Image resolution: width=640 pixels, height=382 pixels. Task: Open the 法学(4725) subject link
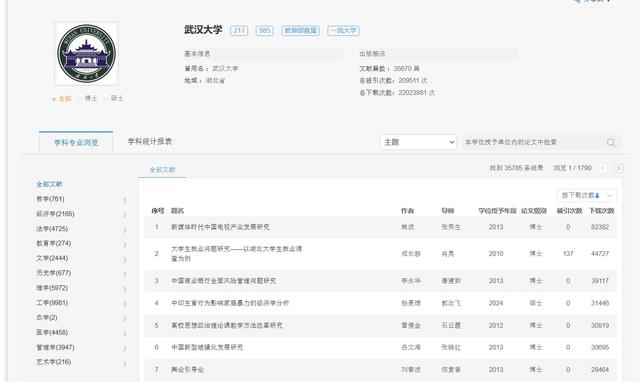pos(52,229)
